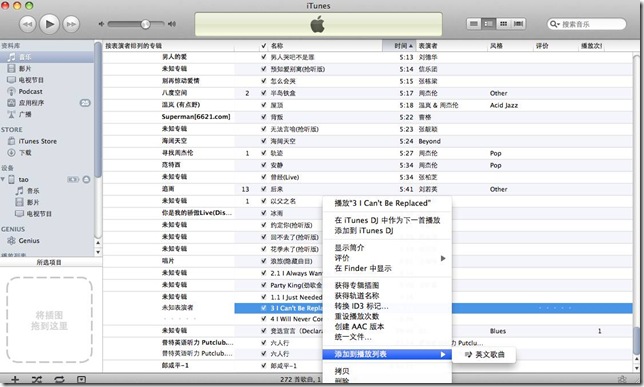The height and width of the screenshot is (387, 644).
Task: Sort by the Name column header
Action: point(325,46)
